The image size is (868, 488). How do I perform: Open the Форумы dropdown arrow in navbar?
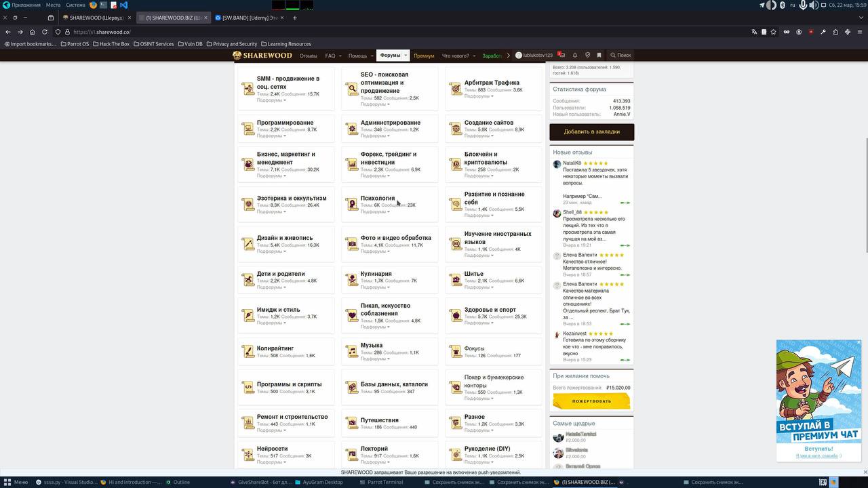406,56
